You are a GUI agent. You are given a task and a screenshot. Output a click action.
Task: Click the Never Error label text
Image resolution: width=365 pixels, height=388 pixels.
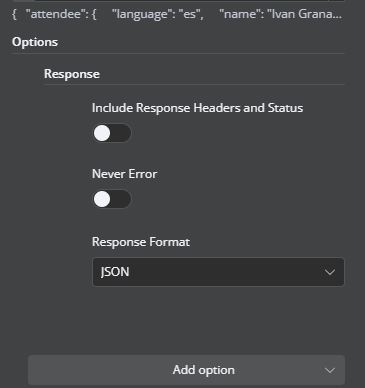pos(124,174)
